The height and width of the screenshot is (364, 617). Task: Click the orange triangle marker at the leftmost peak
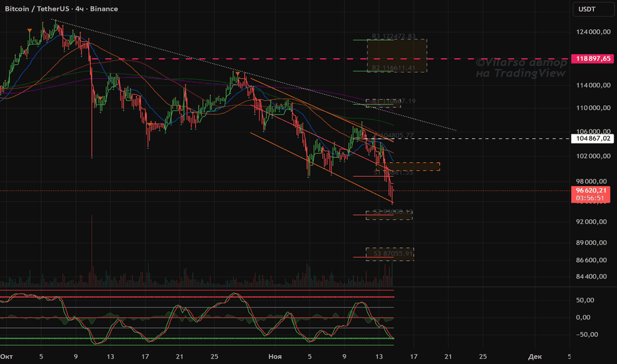(29, 30)
